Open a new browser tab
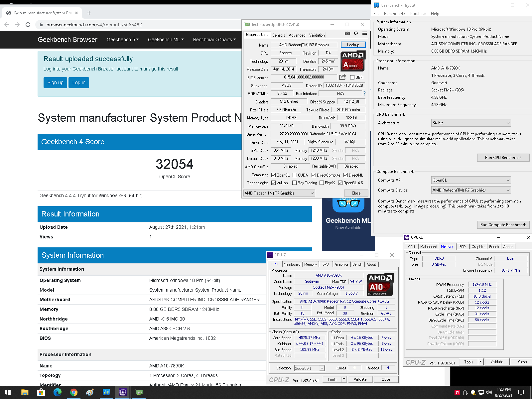 click(89, 13)
